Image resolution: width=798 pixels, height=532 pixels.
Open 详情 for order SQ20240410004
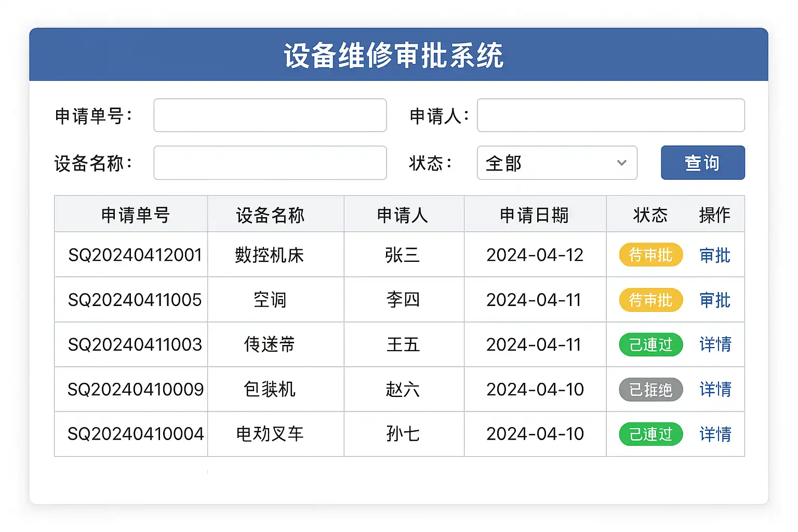click(715, 434)
